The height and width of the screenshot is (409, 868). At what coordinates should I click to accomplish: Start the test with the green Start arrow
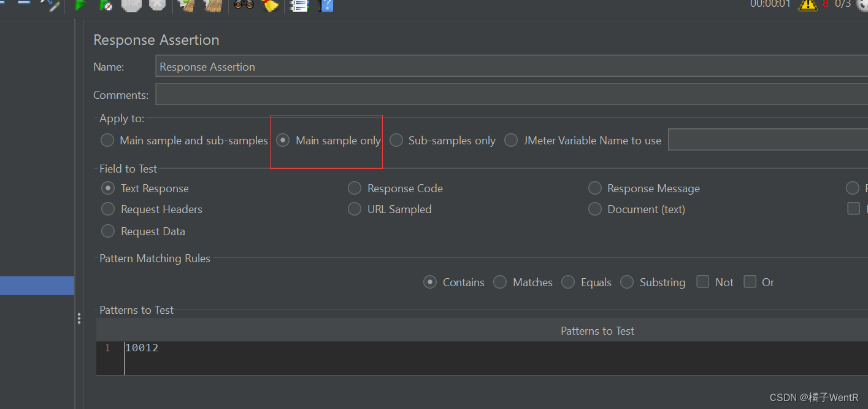tap(80, 6)
